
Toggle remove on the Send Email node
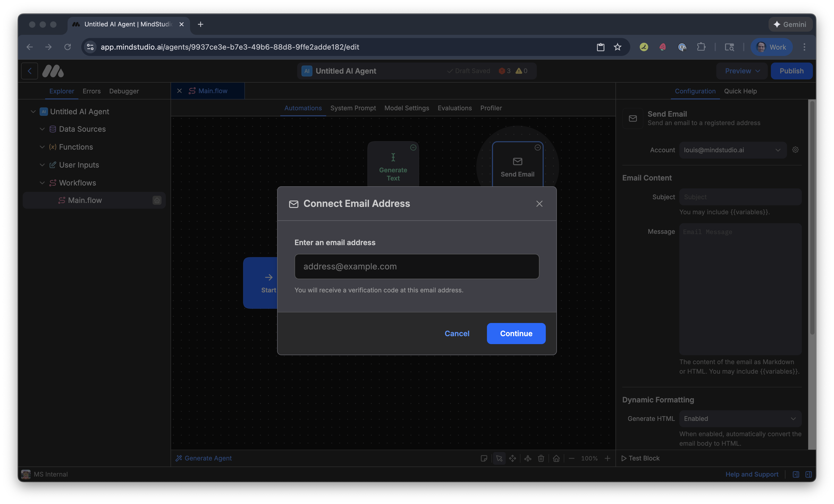[x=538, y=147]
